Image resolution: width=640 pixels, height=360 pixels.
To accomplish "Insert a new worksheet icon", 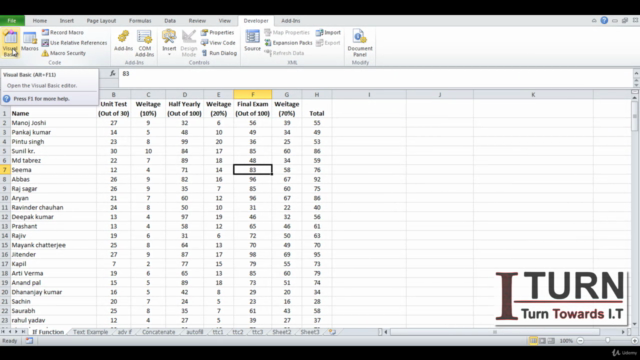I will pyautogui.click(x=332, y=332).
